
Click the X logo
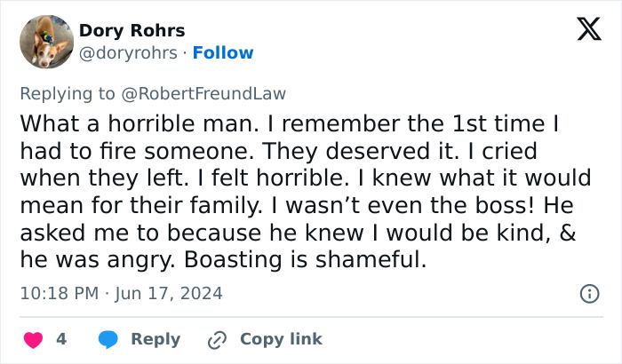coord(582,31)
